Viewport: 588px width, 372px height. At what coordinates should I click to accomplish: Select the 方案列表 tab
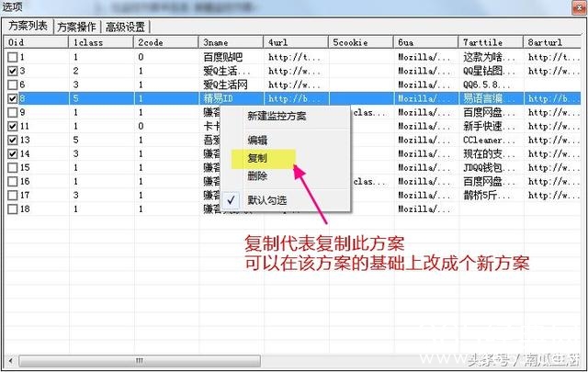[27, 27]
